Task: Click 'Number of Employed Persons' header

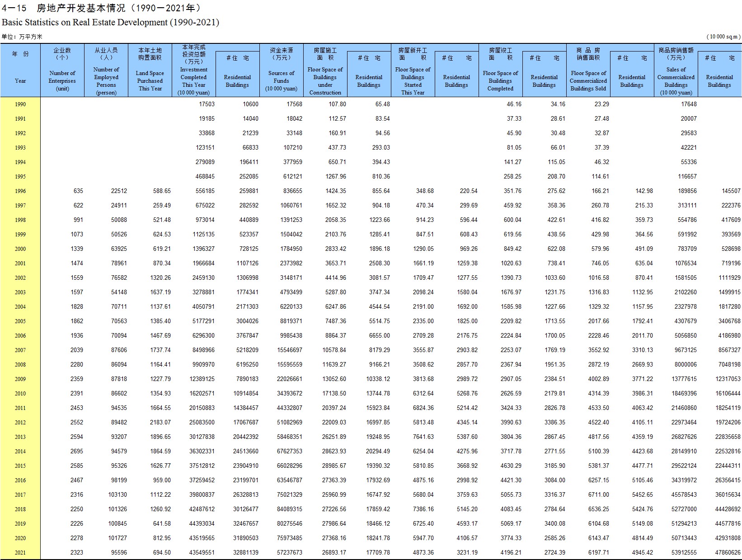Action: click(106, 81)
